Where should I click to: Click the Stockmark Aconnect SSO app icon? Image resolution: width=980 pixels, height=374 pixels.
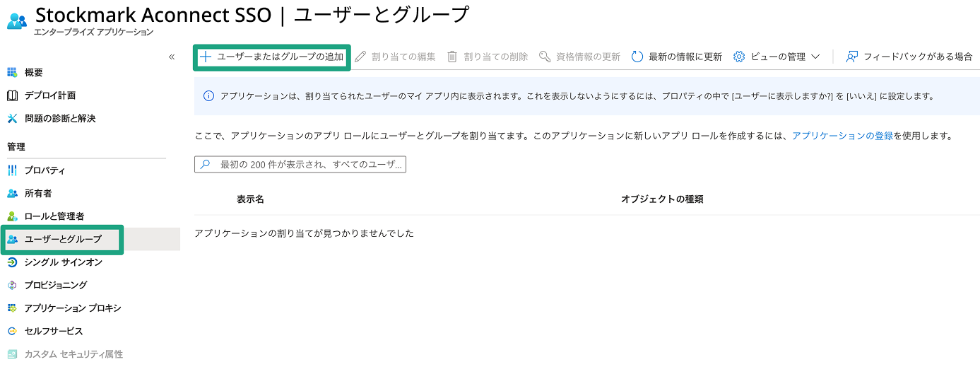click(x=16, y=21)
